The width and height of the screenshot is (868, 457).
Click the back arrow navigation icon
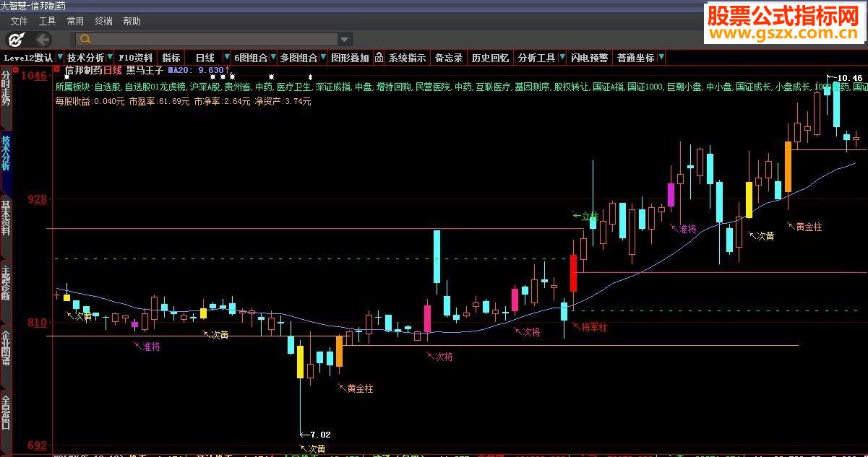(x=43, y=39)
